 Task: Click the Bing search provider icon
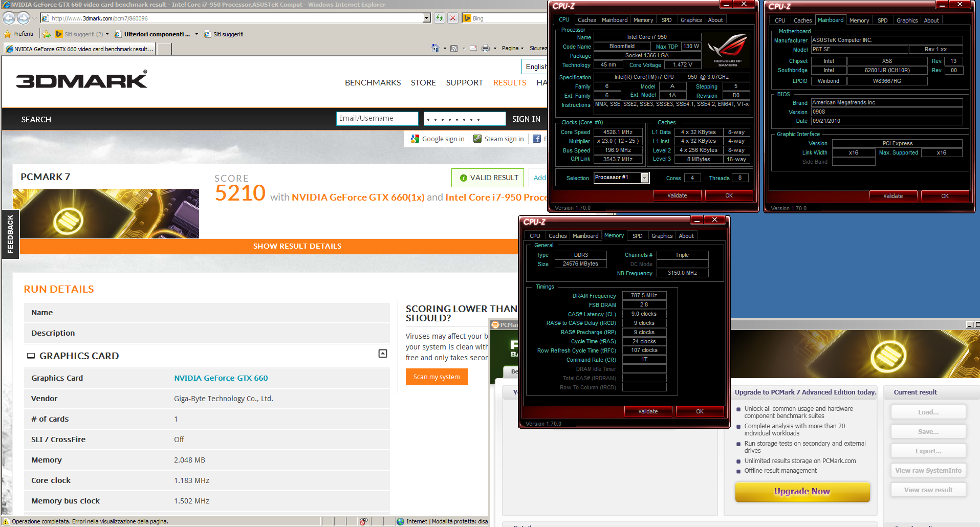467,18
